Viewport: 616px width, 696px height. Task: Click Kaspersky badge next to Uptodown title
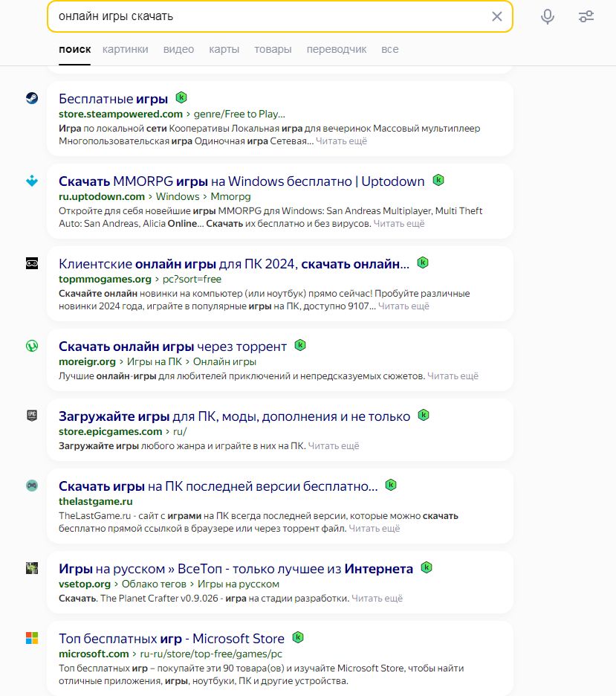click(x=438, y=180)
